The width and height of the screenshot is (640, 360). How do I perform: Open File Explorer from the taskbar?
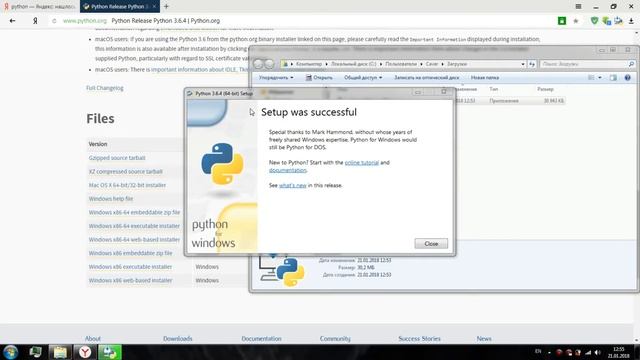(x=60, y=352)
